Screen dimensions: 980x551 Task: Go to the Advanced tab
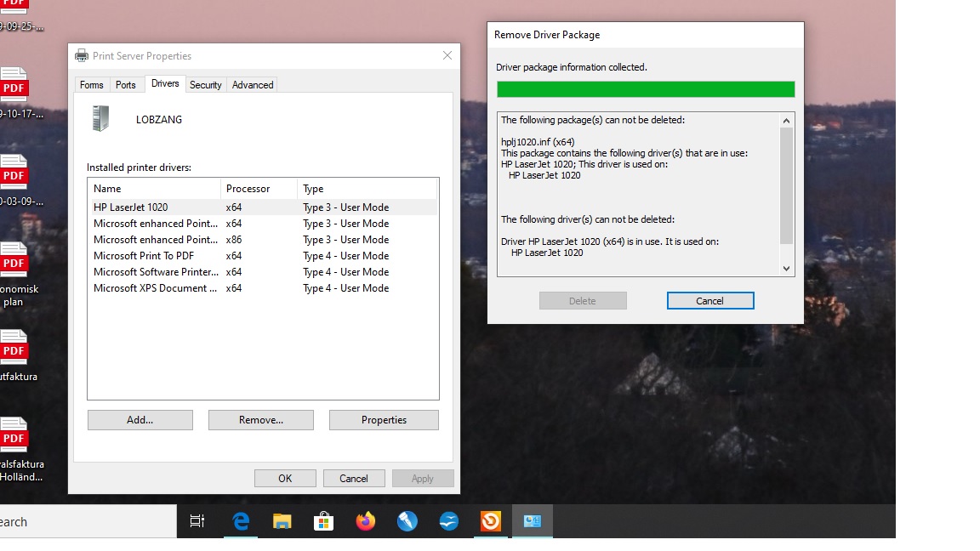[x=253, y=85]
